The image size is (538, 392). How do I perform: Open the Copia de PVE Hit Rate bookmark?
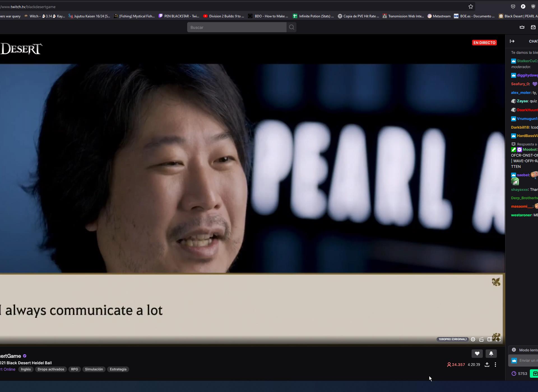click(358, 16)
